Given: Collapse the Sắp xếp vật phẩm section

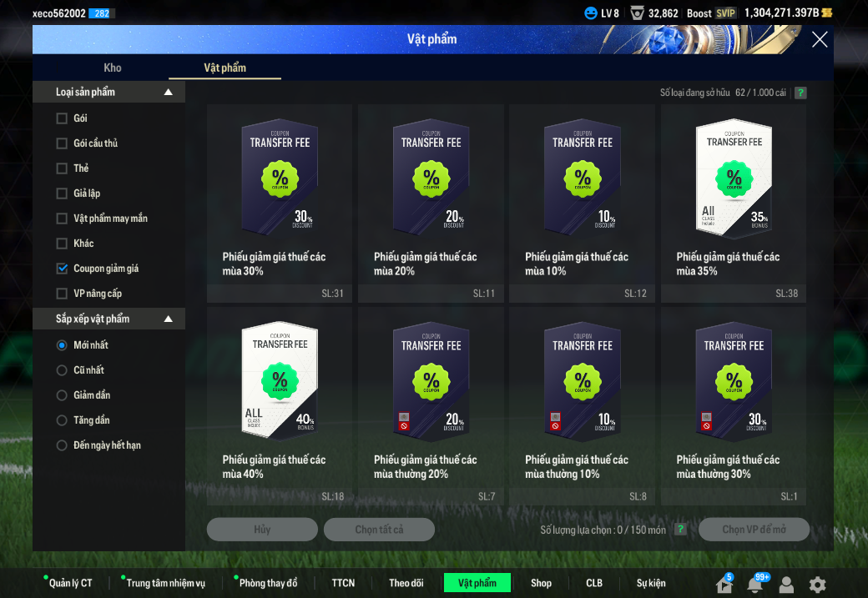Looking at the screenshot, I should point(168,319).
